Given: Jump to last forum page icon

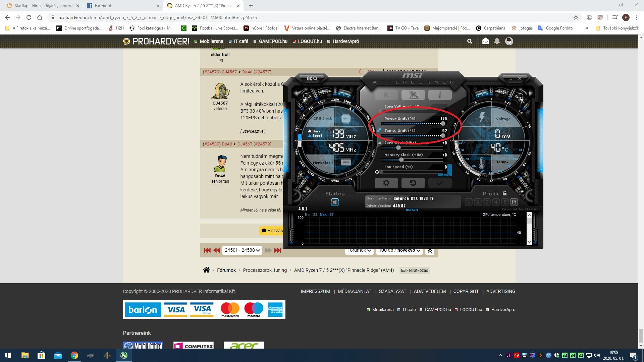Looking at the screenshot, I should [x=277, y=250].
